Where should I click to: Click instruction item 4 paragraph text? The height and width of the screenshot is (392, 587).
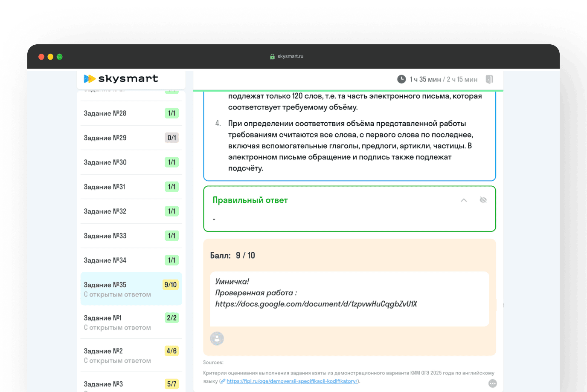pyautogui.click(x=351, y=146)
